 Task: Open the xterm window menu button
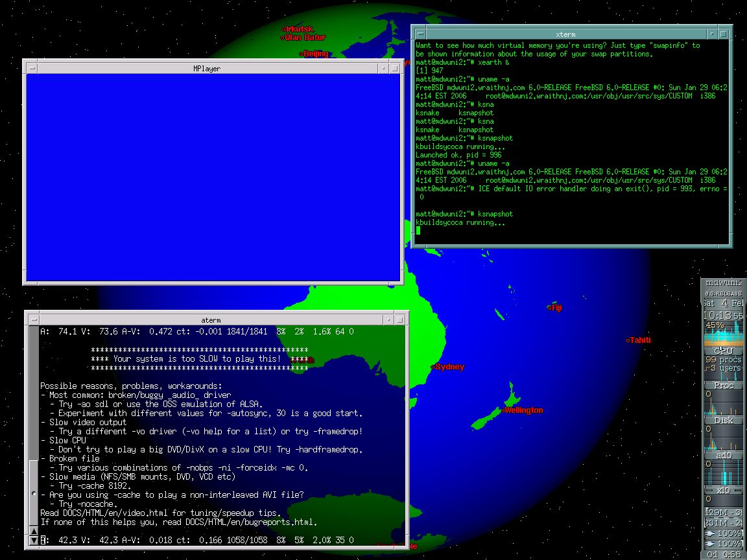click(420, 34)
